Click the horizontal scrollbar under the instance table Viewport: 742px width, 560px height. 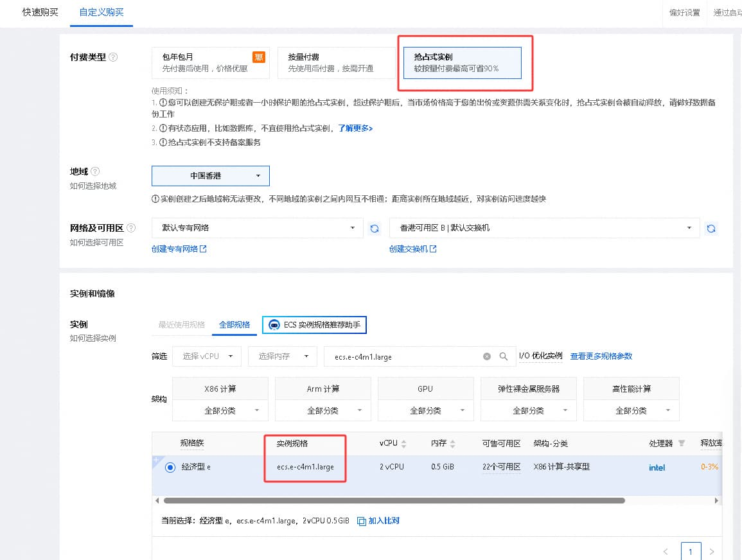tap(394, 500)
